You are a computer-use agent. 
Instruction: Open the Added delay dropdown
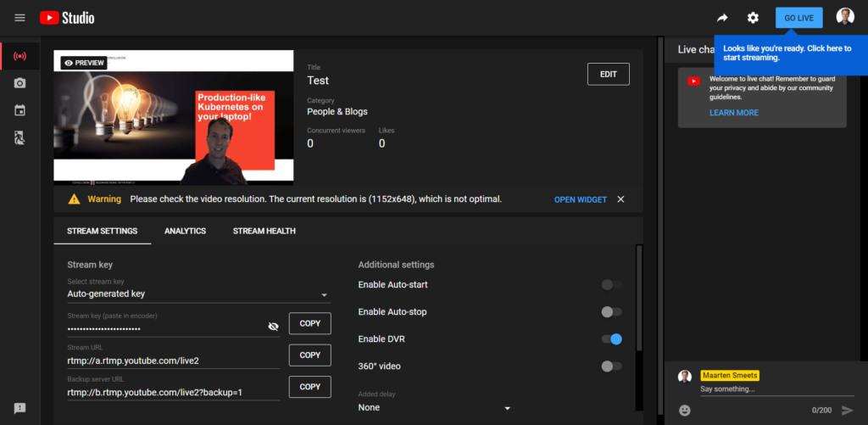pos(435,408)
